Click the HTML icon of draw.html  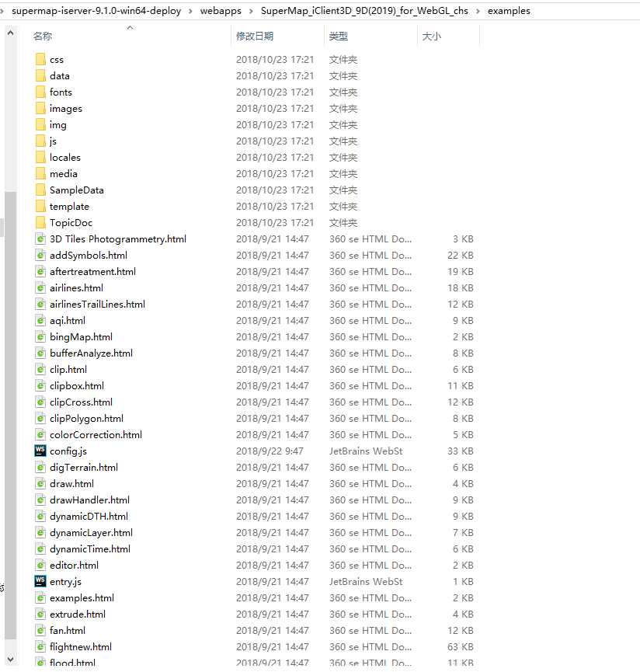(x=40, y=483)
